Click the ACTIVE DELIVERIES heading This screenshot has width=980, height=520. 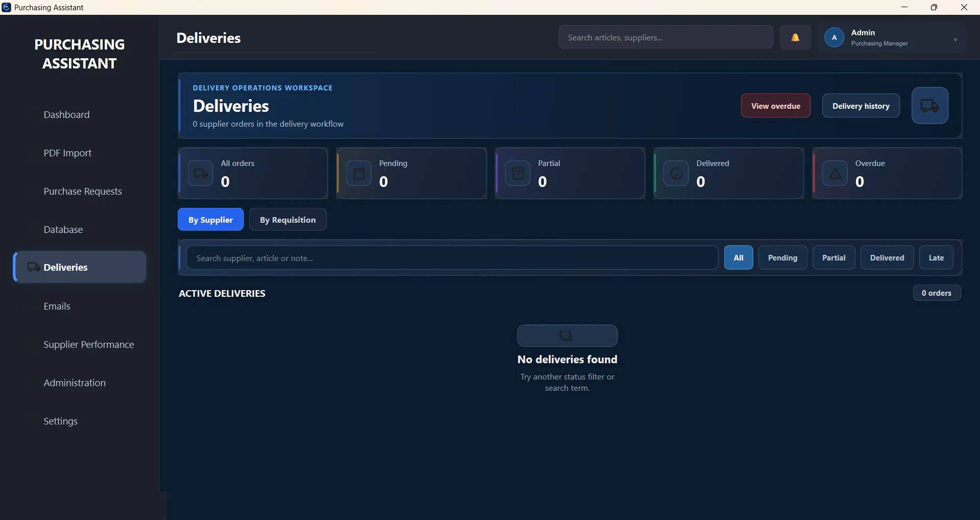tap(222, 293)
